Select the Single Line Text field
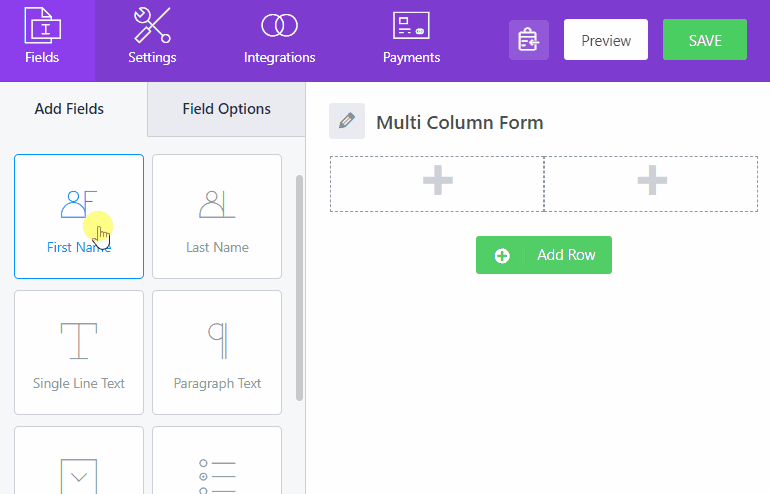The height and width of the screenshot is (494, 770). [79, 353]
